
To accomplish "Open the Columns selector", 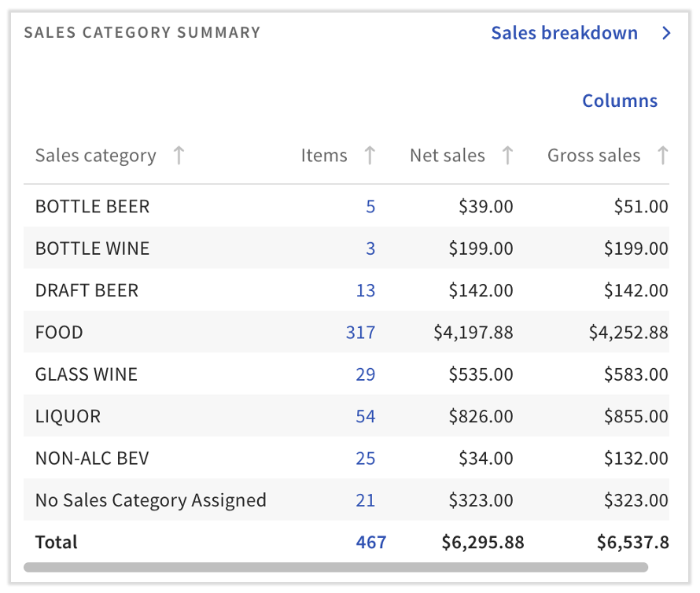I will click(620, 101).
